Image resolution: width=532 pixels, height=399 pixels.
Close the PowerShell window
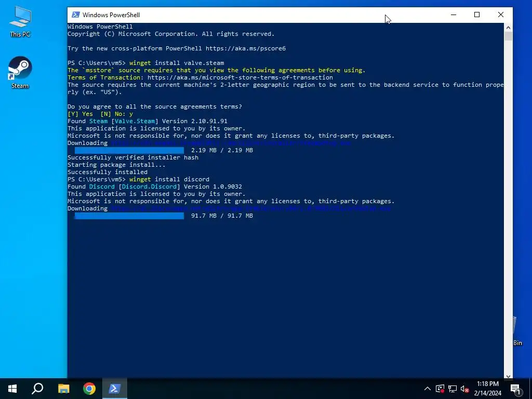click(x=501, y=15)
